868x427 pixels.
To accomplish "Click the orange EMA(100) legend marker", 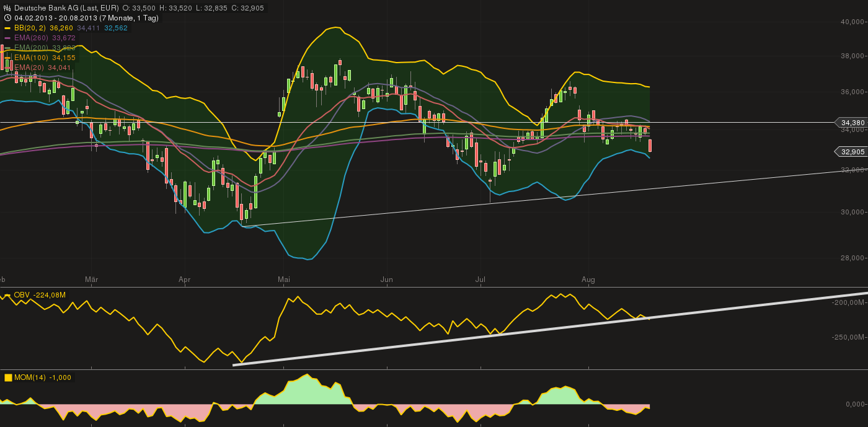I will coord(7,58).
